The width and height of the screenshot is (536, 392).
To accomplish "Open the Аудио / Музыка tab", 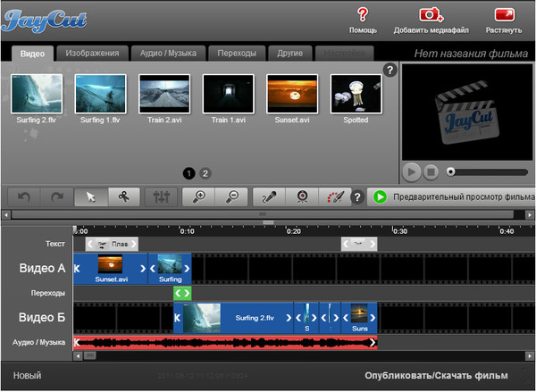I will [168, 54].
